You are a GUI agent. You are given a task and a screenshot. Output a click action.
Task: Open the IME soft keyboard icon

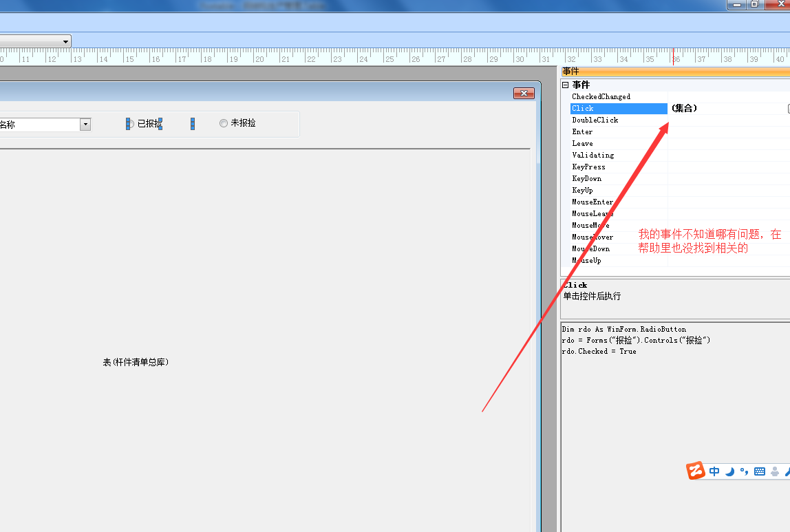(x=760, y=471)
